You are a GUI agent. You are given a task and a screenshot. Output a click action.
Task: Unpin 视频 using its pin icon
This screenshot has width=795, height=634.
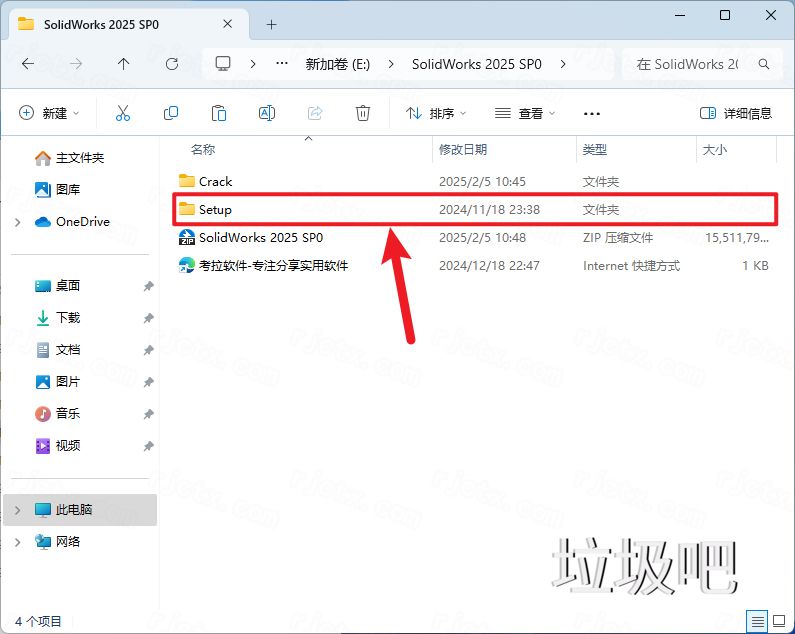pyautogui.click(x=148, y=446)
